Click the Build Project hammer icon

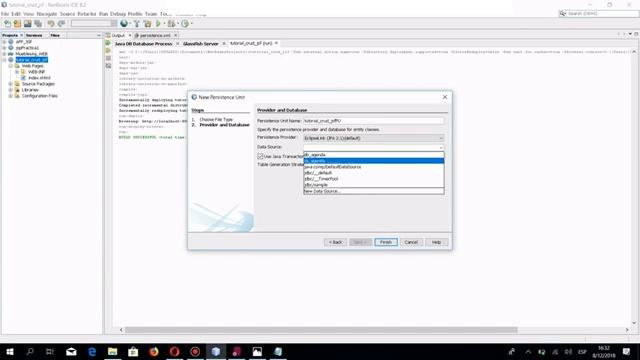coord(137,24)
